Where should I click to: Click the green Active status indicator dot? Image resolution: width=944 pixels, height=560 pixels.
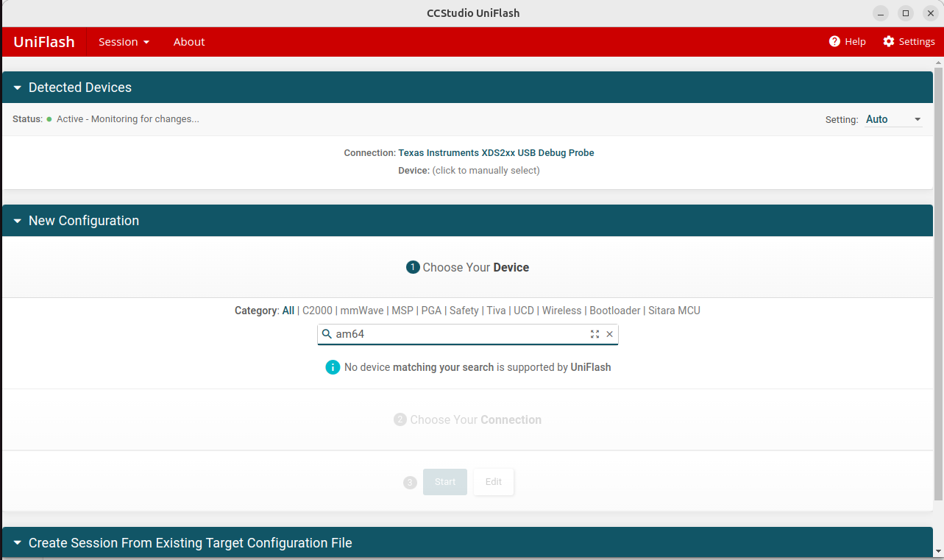coord(49,119)
